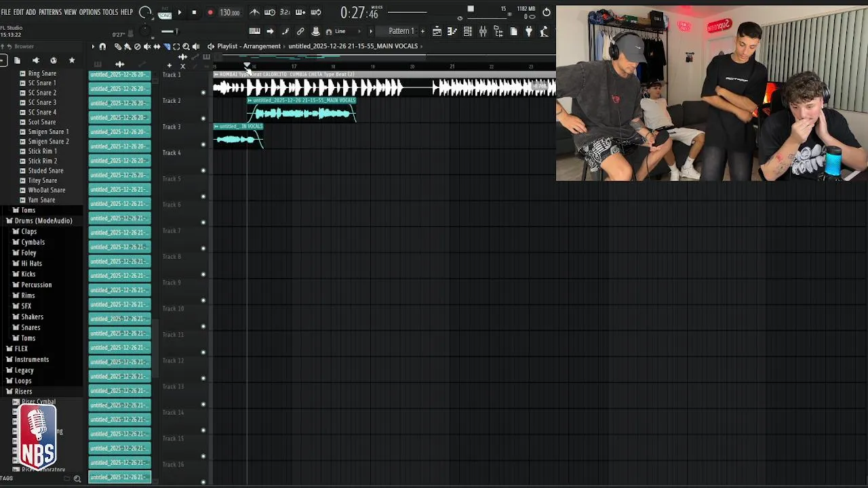Image resolution: width=868 pixels, height=488 pixels.
Task: Open the EDIT menu
Action: click(18, 12)
